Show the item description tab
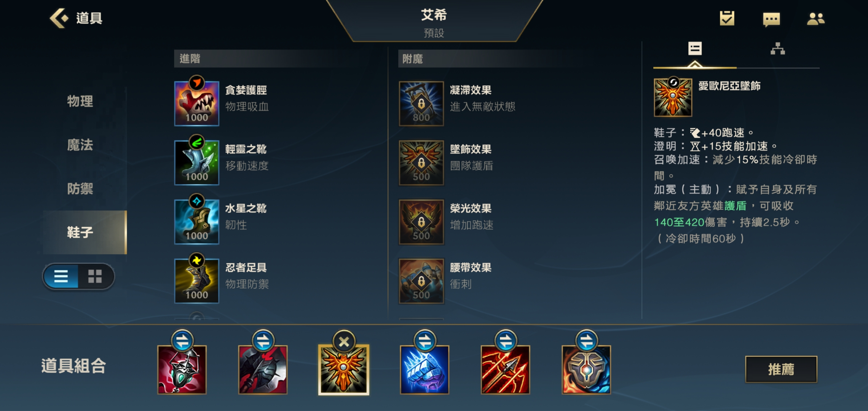This screenshot has width=868, height=411. (695, 49)
